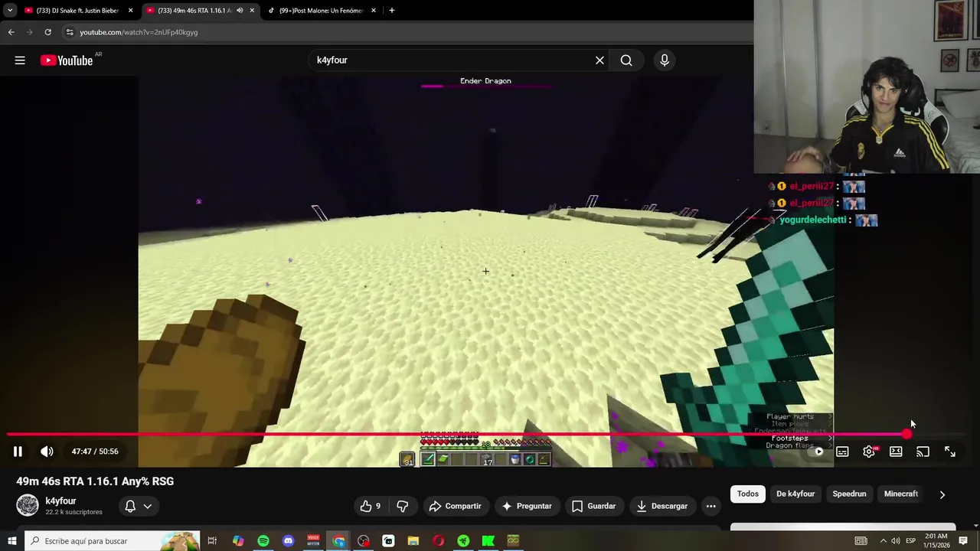Close the 49m 46s RTA tab
Screen dimensions: 980x551
(x=252, y=11)
